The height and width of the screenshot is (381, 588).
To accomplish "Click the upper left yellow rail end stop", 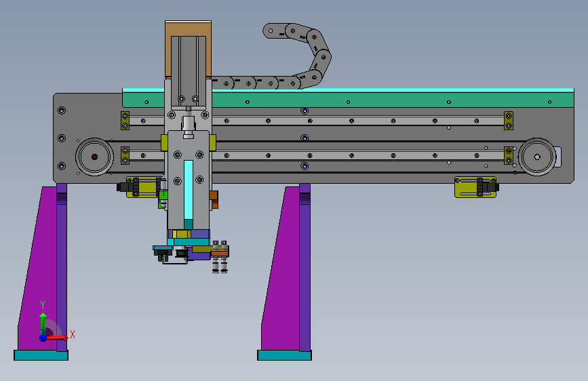I will coord(125,121).
